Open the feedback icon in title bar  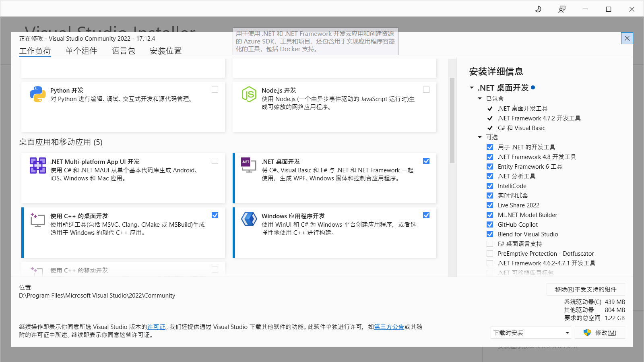562,9
